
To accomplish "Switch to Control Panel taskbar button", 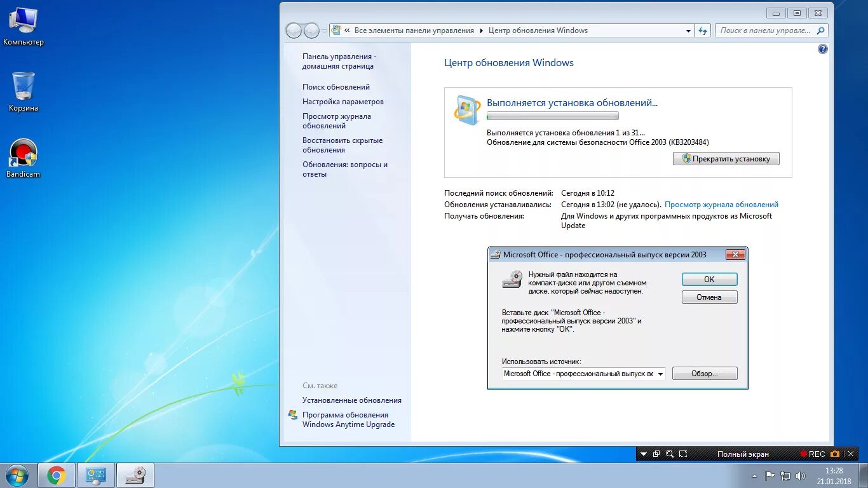I will pos(96,475).
